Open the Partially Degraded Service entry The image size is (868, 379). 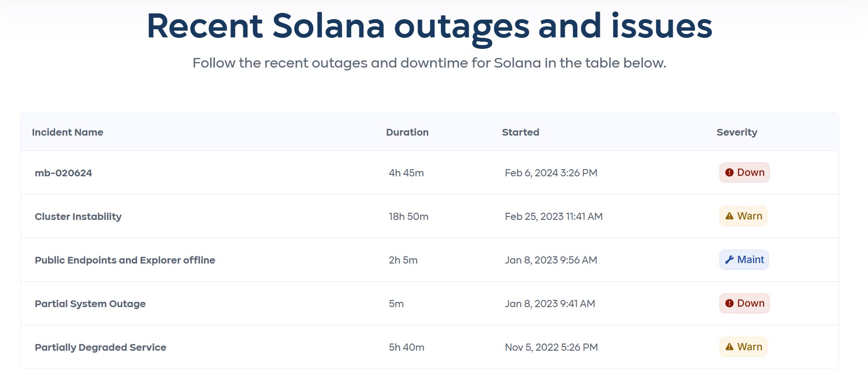tap(101, 347)
